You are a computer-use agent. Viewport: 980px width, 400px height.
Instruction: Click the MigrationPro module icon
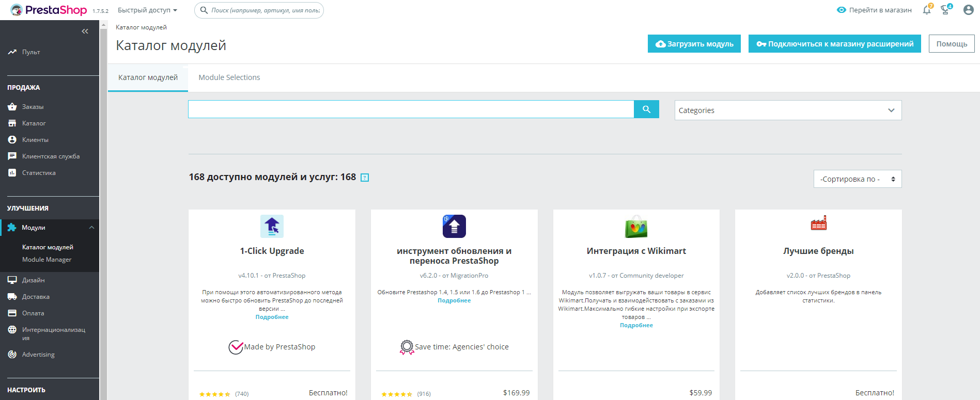454,226
